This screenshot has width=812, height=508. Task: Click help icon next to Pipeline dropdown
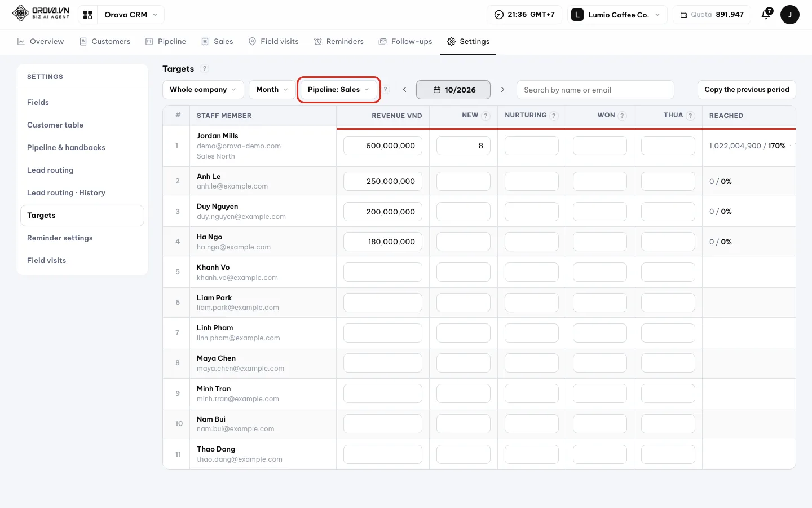click(x=386, y=90)
